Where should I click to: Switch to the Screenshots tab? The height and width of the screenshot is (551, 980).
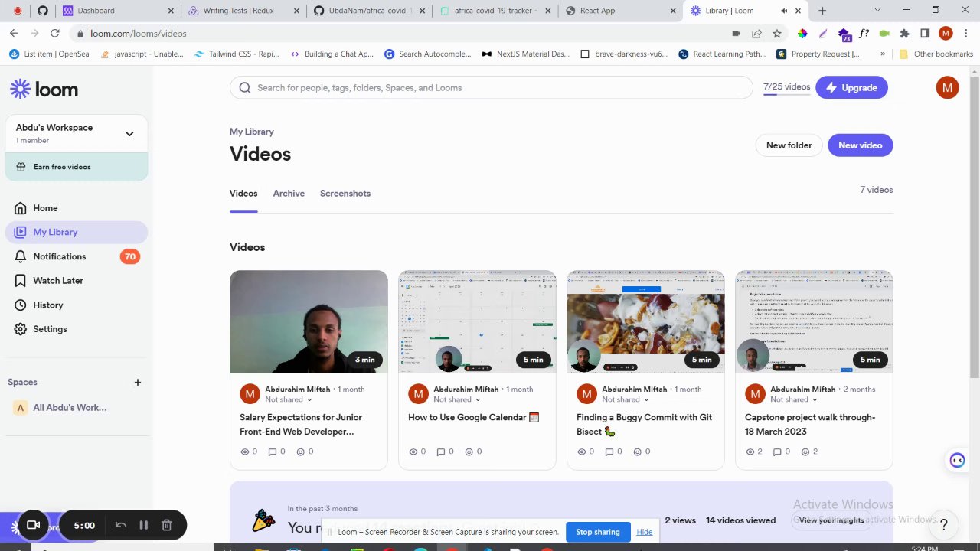click(345, 194)
